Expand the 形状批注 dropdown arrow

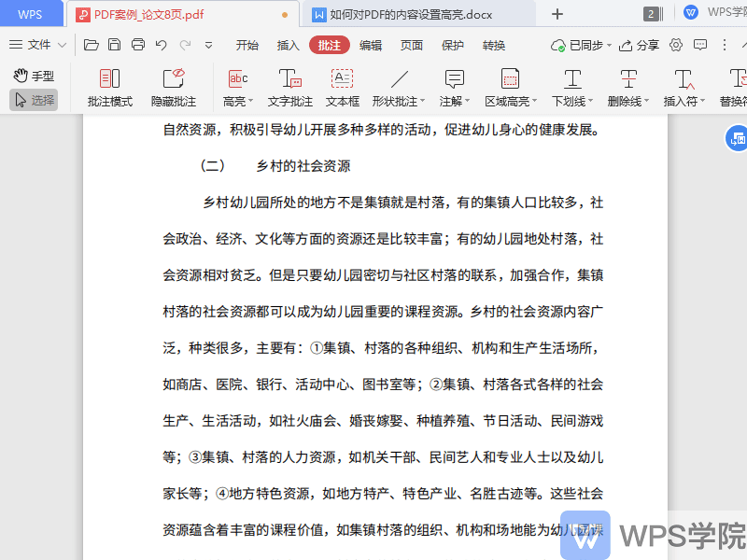(x=422, y=101)
